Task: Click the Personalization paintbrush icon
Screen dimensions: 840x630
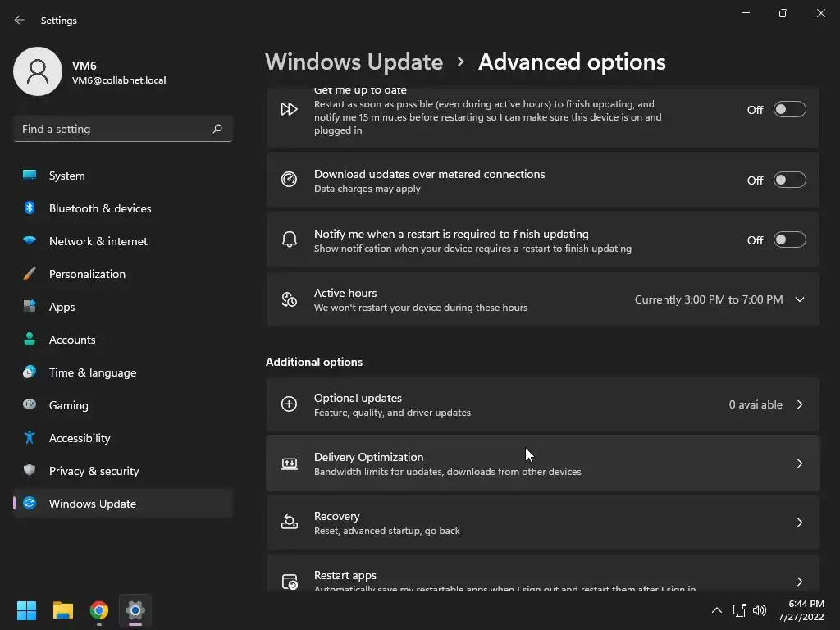Action: pos(30,274)
